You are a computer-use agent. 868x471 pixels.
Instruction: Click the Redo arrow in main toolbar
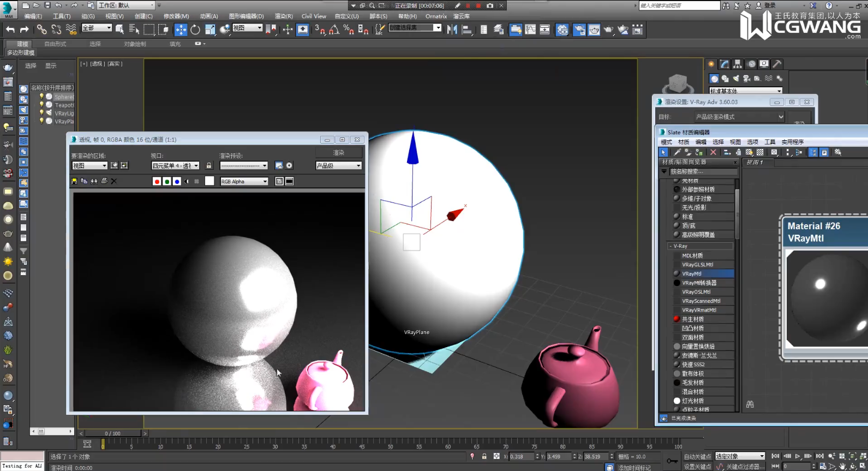coord(24,29)
